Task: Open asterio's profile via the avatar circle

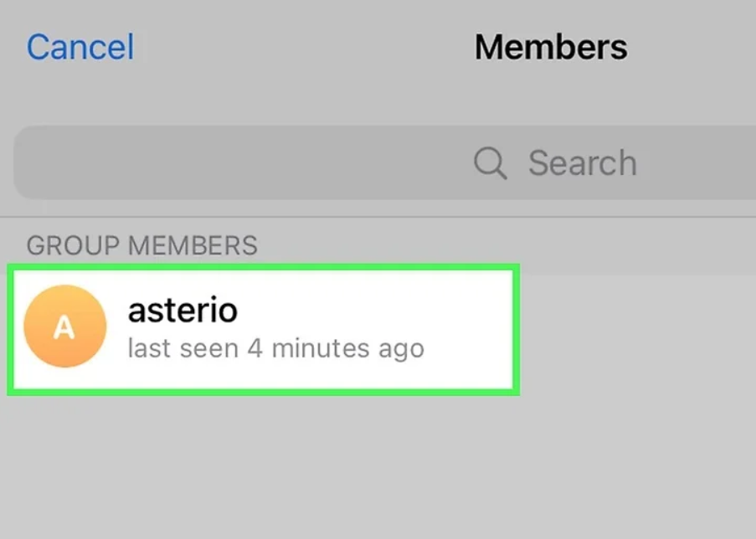Action: pyautogui.click(x=65, y=326)
